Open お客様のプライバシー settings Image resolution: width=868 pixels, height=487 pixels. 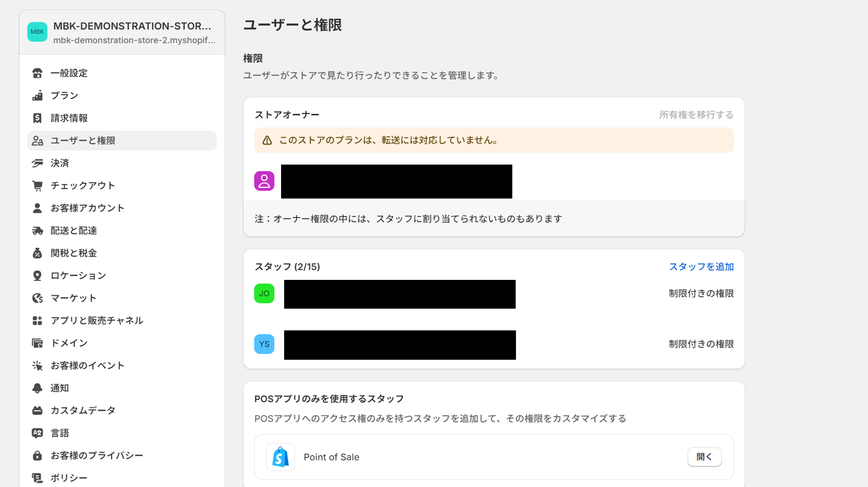click(x=97, y=456)
